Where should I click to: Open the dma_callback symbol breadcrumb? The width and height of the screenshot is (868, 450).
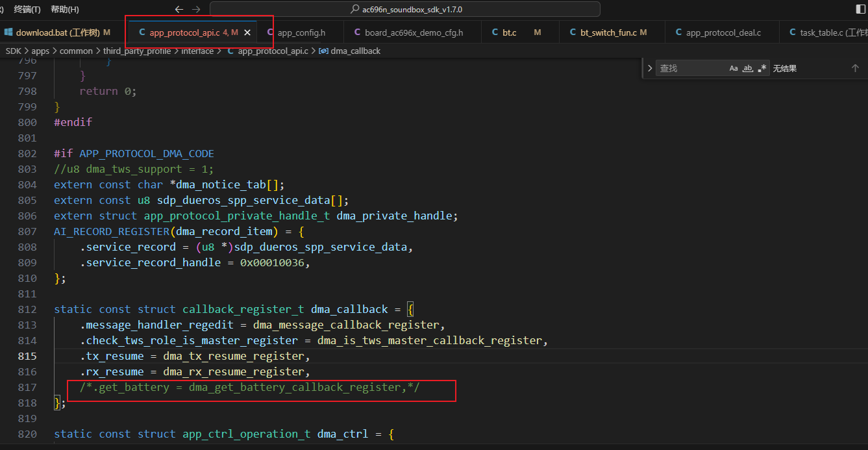(x=349, y=51)
